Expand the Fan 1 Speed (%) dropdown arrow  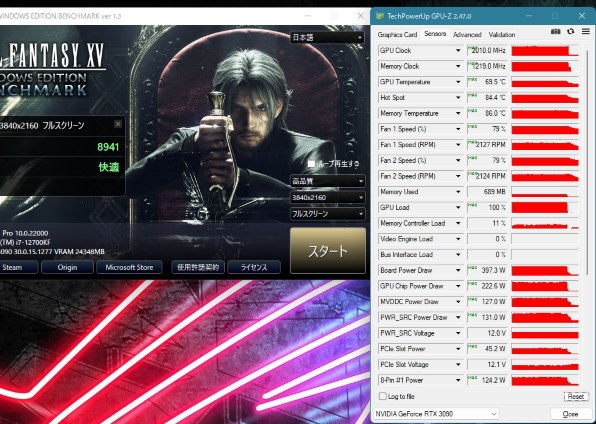pyautogui.click(x=458, y=129)
